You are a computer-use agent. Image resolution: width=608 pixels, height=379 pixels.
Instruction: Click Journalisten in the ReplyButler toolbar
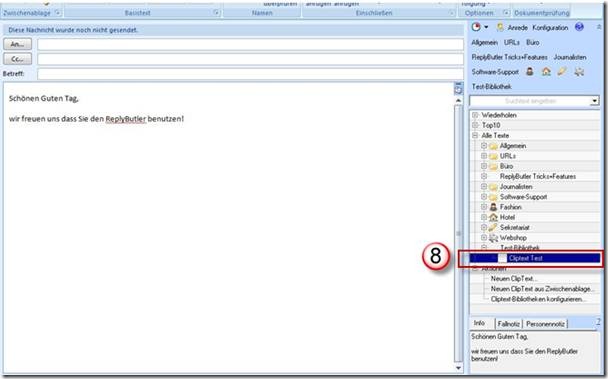(x=570, y=57)
